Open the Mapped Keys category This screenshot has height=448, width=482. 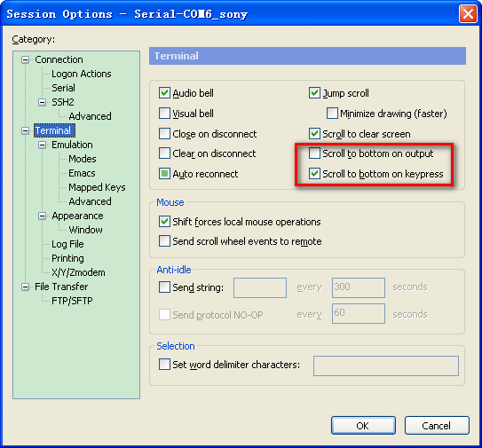[x=97, y=187]
